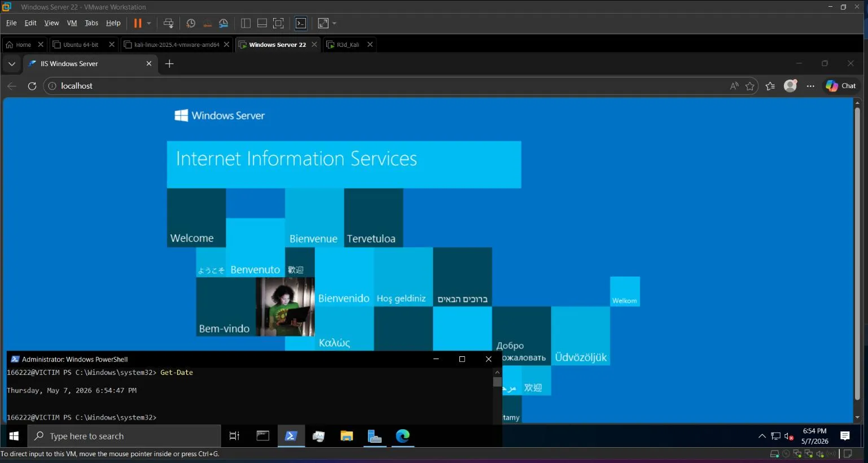Click the Tervetuloa tile
The height and width of the screenshot is (463, 868).
click(374, 218)
